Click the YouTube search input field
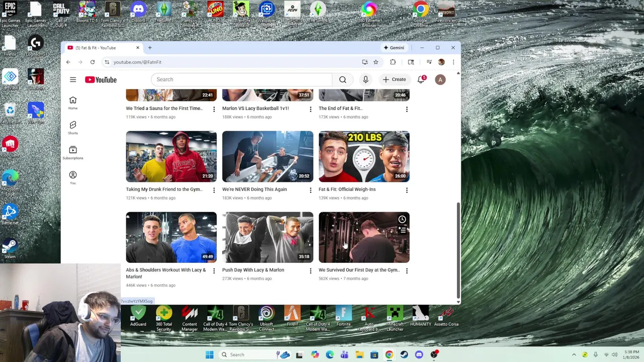The image size is (644, 362). click(x=242, y=79)
